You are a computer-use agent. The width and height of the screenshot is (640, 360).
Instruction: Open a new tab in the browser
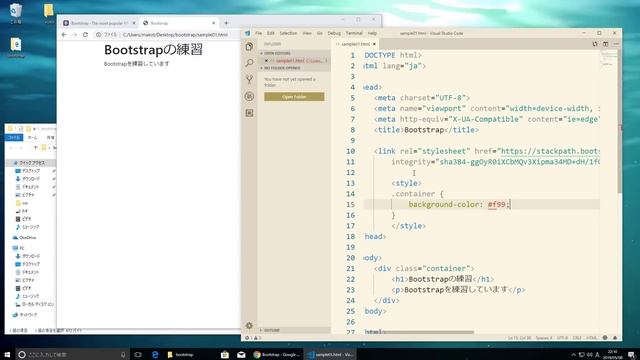pos(226,23)
